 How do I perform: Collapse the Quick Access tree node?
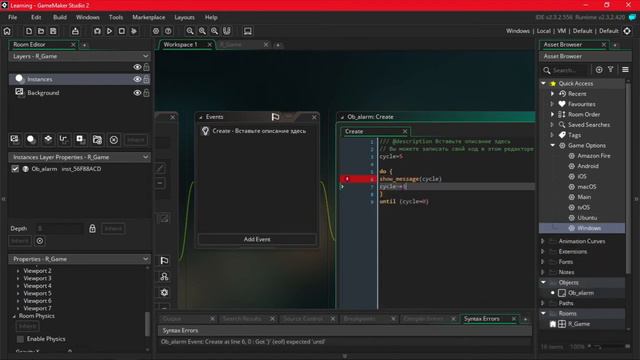(x=544, y=83)
